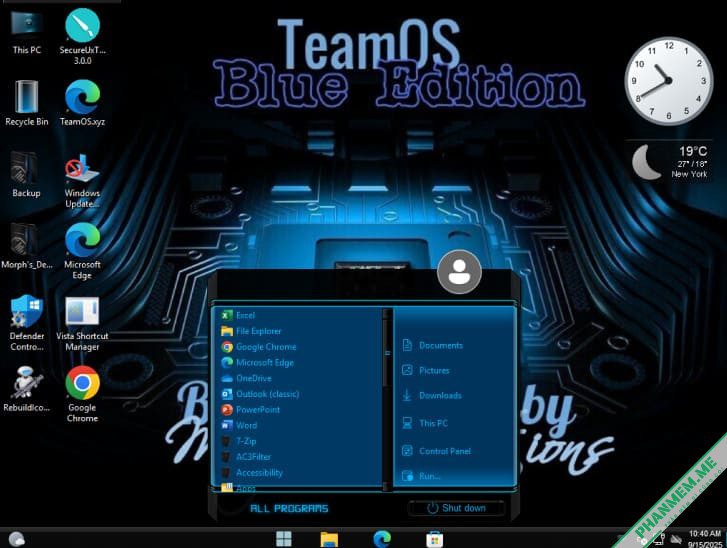The image size is (727, 548).
Task: Open This PC desktop icon
Action: 26,32
